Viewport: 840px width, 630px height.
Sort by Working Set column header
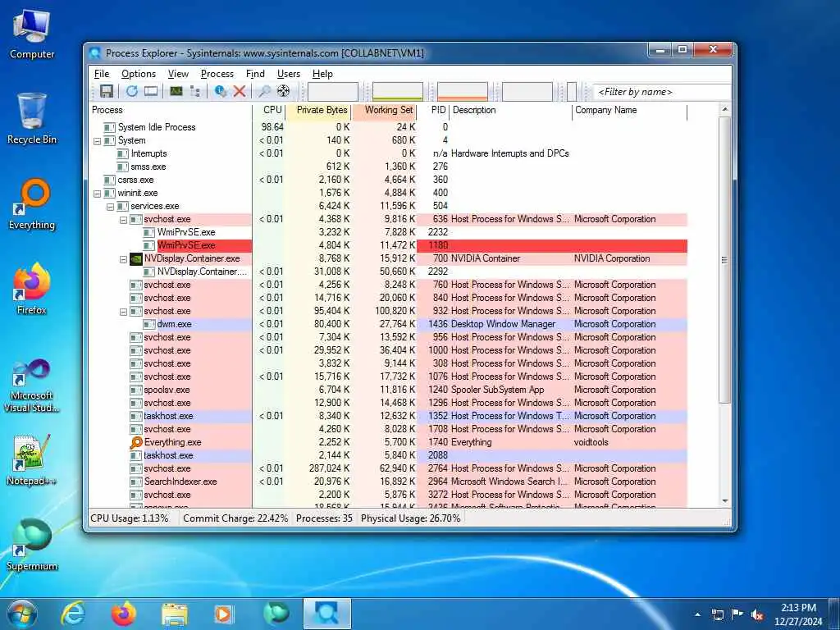[x=384, y=111]
